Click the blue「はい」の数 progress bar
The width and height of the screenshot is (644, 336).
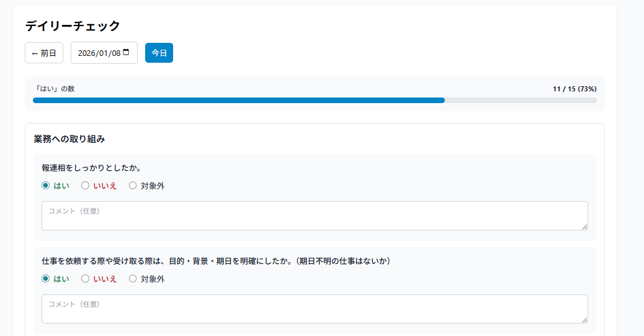coord(239,100)
